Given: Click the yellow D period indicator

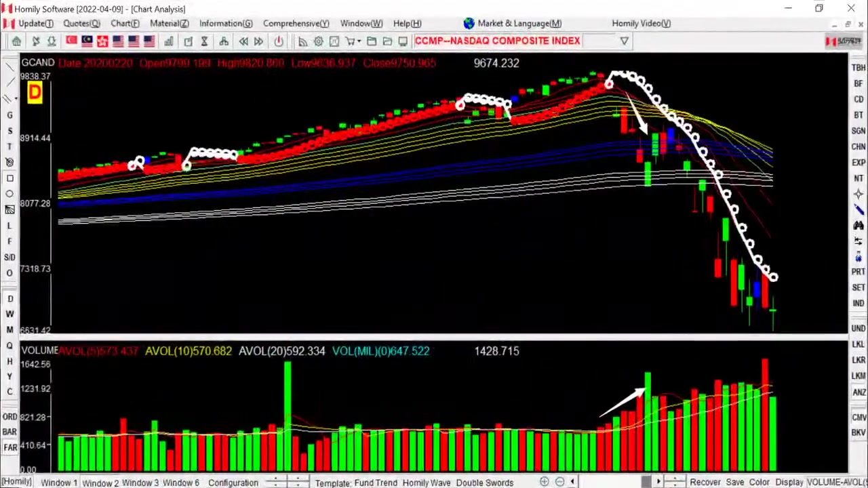Looking at the screenshot, I should tap(35, 92).
